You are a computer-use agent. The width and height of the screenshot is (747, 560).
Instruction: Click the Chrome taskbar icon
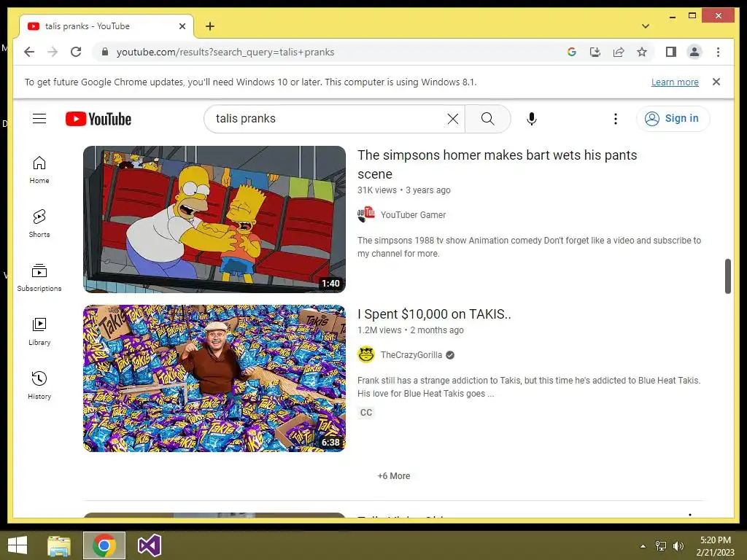pos(104,545)
